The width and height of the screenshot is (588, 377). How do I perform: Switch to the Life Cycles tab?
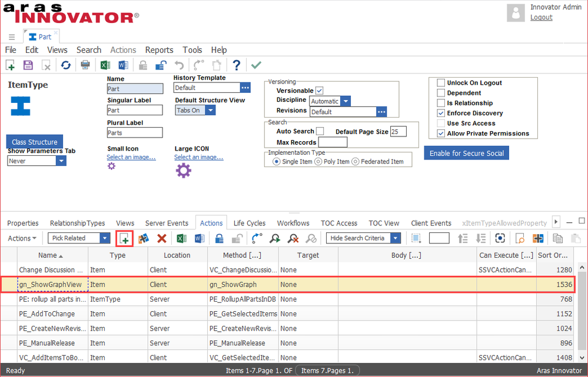pyautogui.click(x=250, y=223)
